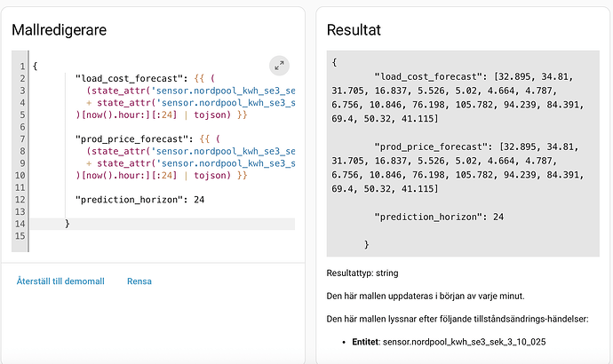613x364 pixels.
Task: Click "prediction_horizon": 24 line in editor
Action: [140, 200]
